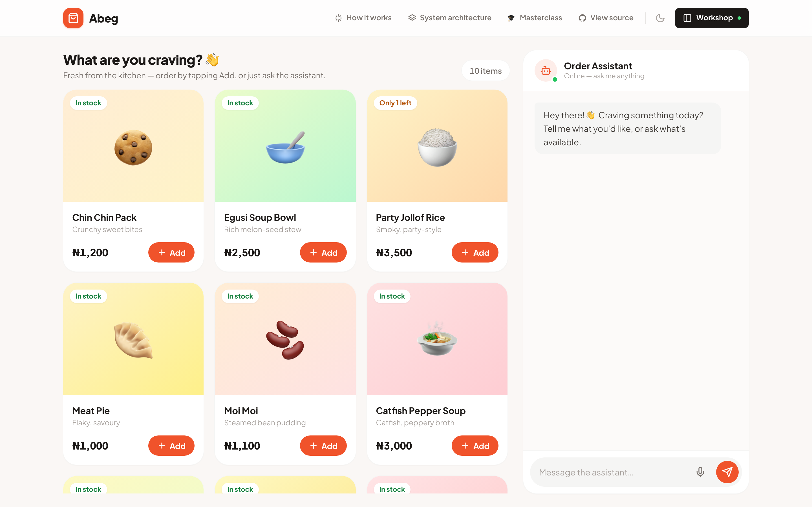Click the Only 1 left stock badge
This screenshot has width=812, height=507.
tap(395, 103)
